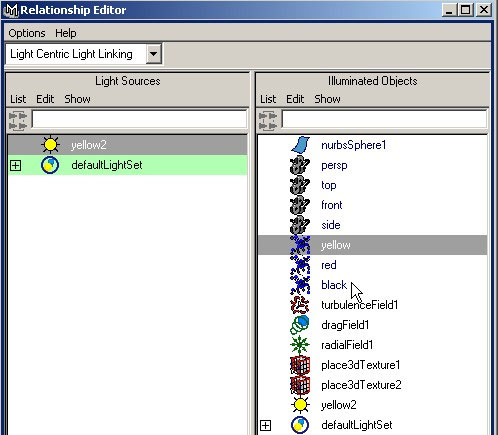Click the yellow2 sun light icon in Light Sources

point(50,145)
